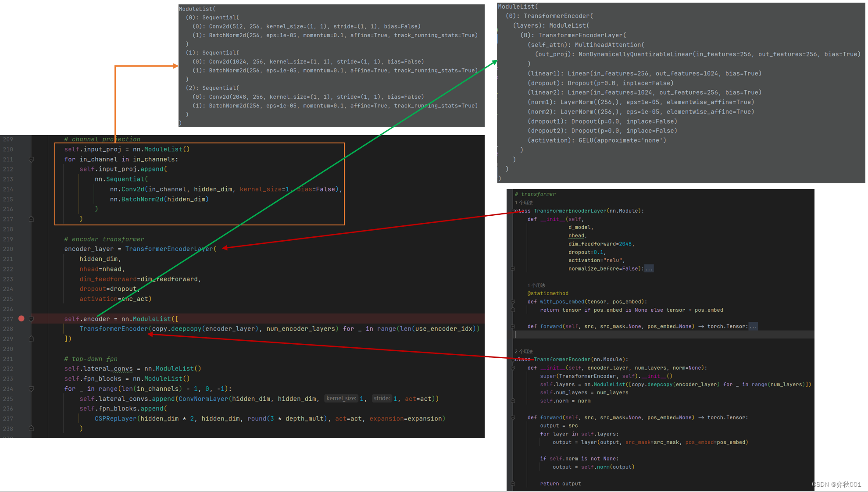
Task: Click 'for layer in self.layers:' line
Action: (579, 434)
